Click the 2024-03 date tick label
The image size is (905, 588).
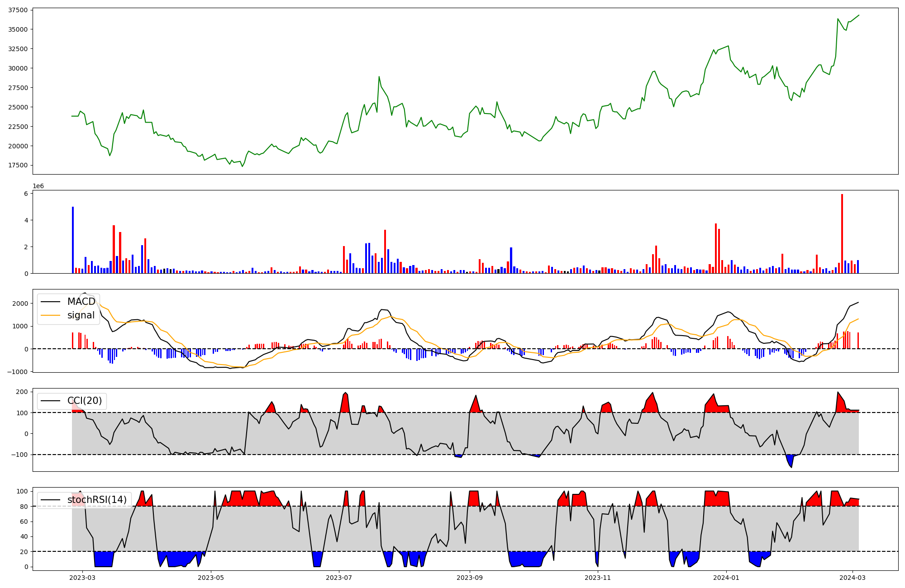tap(853, 578)
